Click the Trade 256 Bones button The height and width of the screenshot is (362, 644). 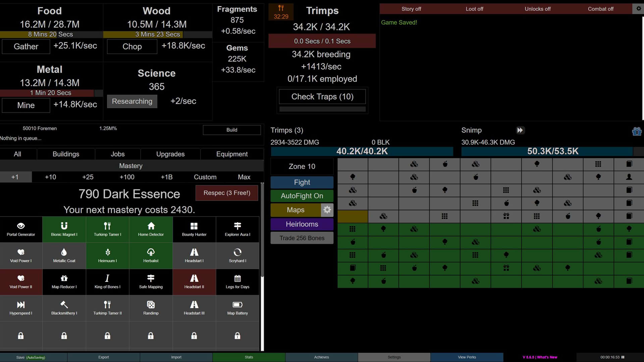coord(302,238)
